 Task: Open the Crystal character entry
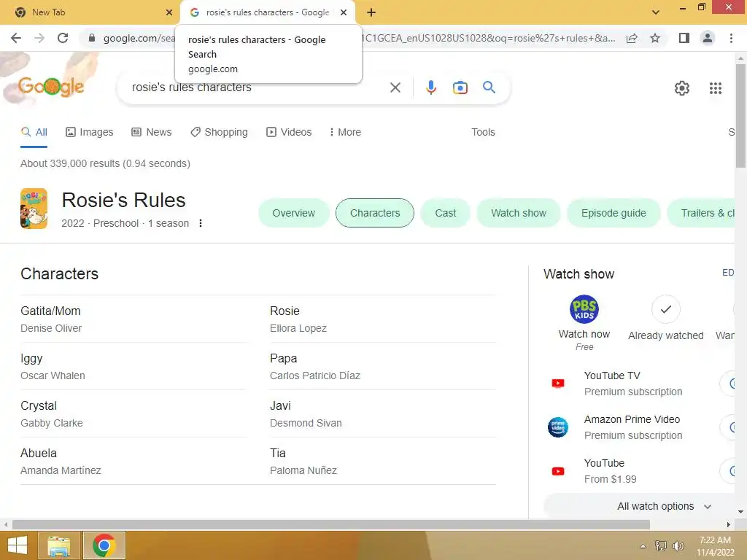pos(133,414)
